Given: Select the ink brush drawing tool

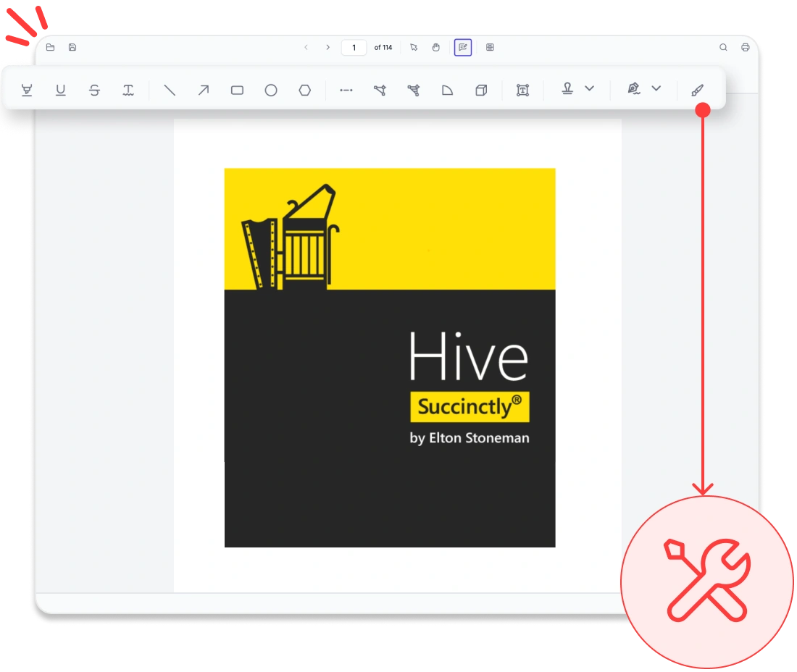Looking at the screenshot, I should (x=697, y=91).
